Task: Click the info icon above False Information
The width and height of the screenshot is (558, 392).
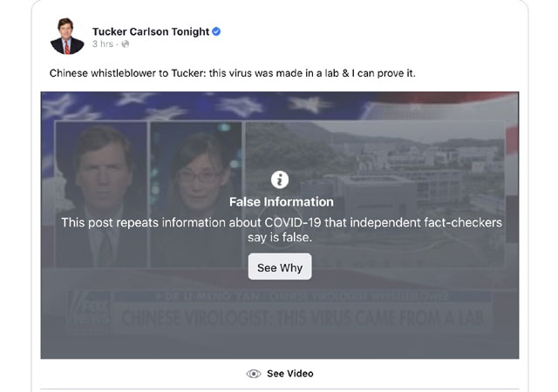Action: point(280,179)
